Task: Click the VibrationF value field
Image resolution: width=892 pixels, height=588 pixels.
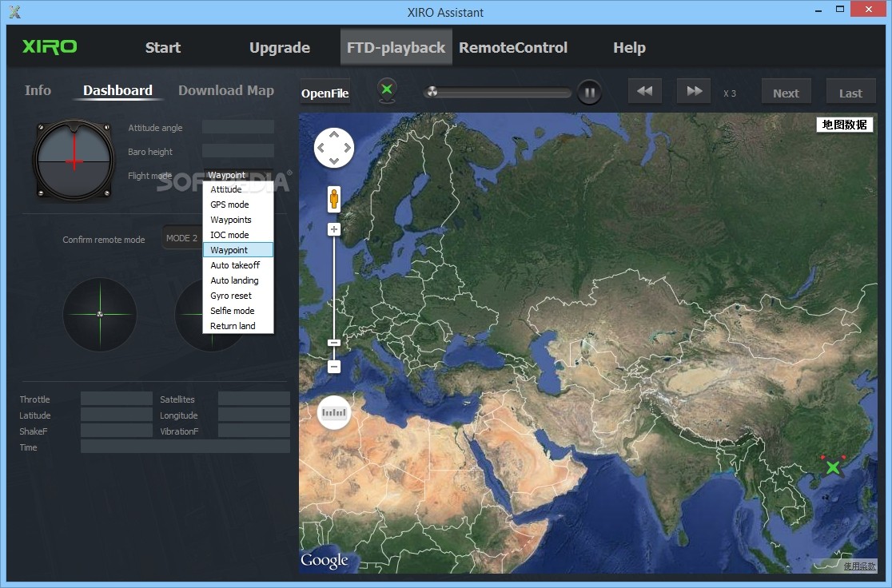Action: [x=253, y=430]
